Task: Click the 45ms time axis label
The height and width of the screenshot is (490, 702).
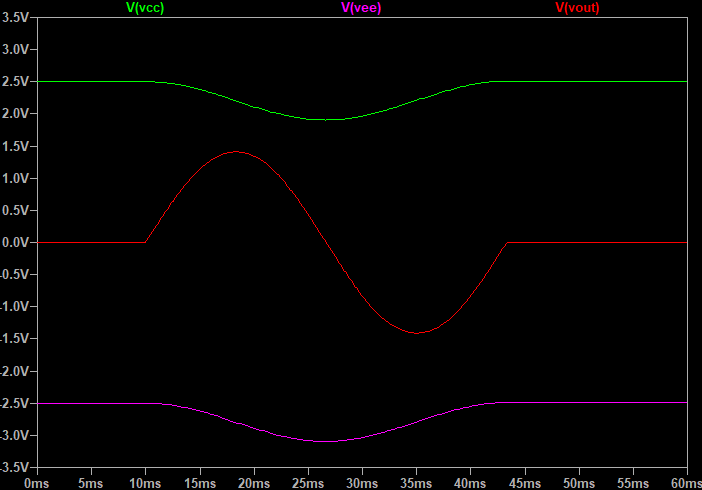Action: [x=525, y=482]
